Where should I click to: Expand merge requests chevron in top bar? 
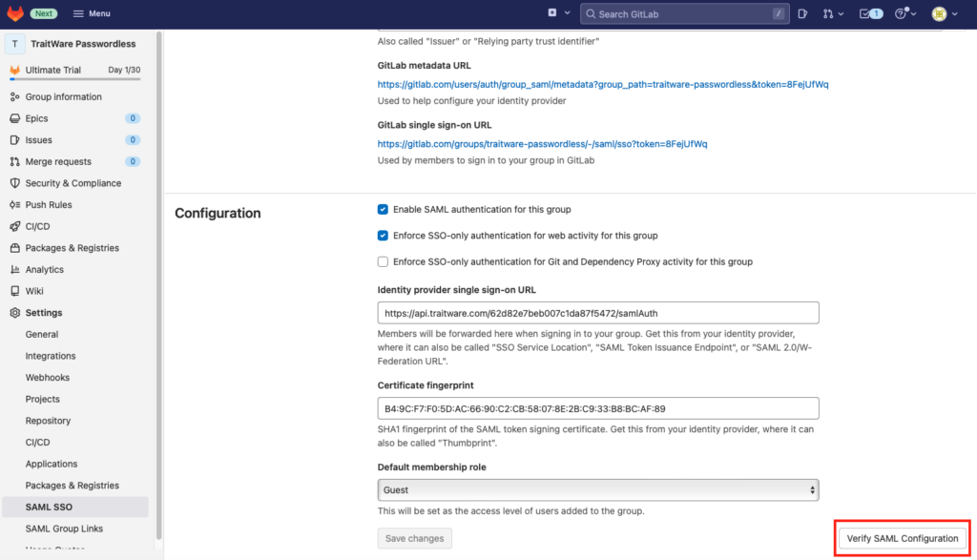pos(841,13)
